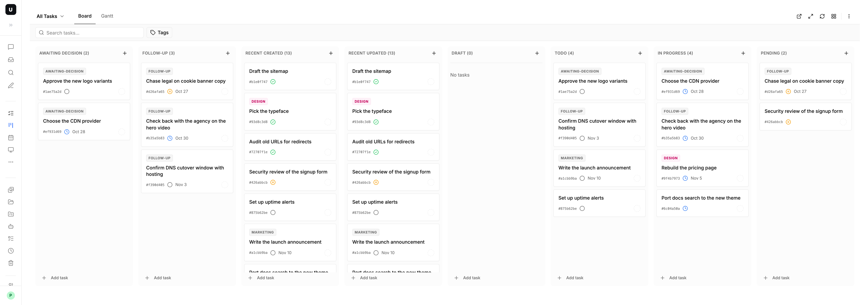Open the calendar icon in sidebar
Image resolution: width=868 pixels, height=305 pixels.
(11, 137)
